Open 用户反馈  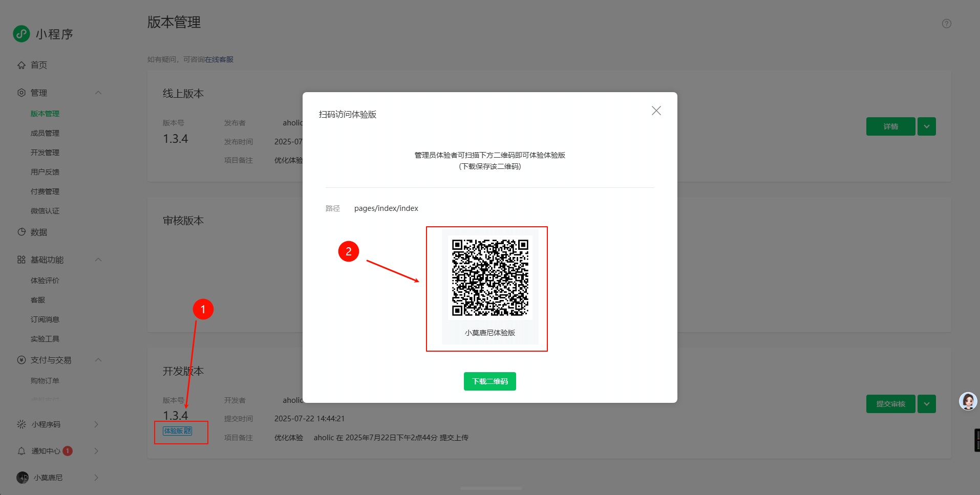[45, 172]
